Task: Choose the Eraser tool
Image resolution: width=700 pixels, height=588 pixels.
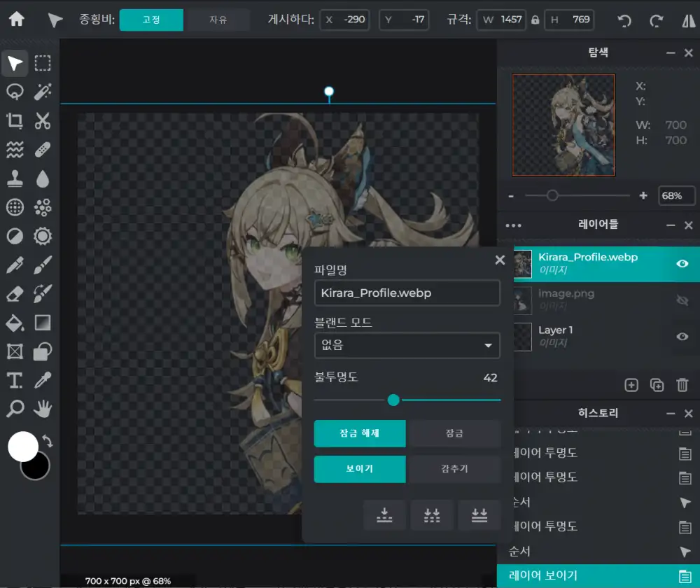Action: click(x=15, y=294)
